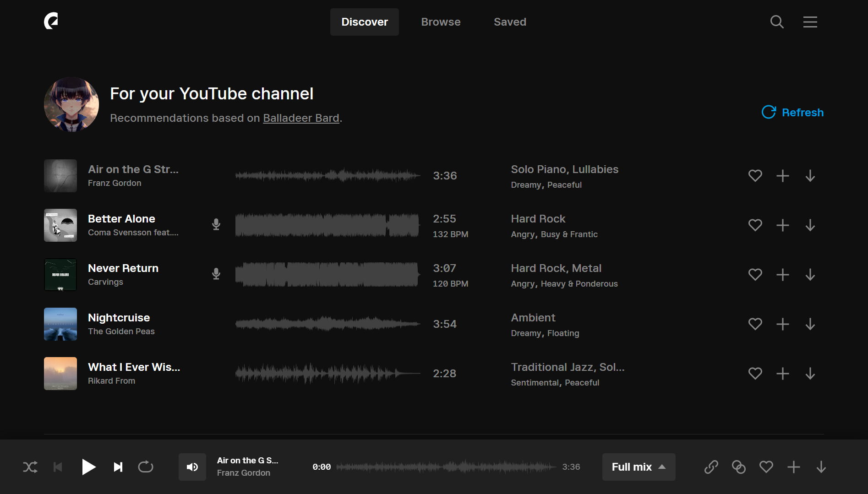This screenshot has width=868, height=494.
Task: Open the Ambient genre link
Action: tap(533, 318)
